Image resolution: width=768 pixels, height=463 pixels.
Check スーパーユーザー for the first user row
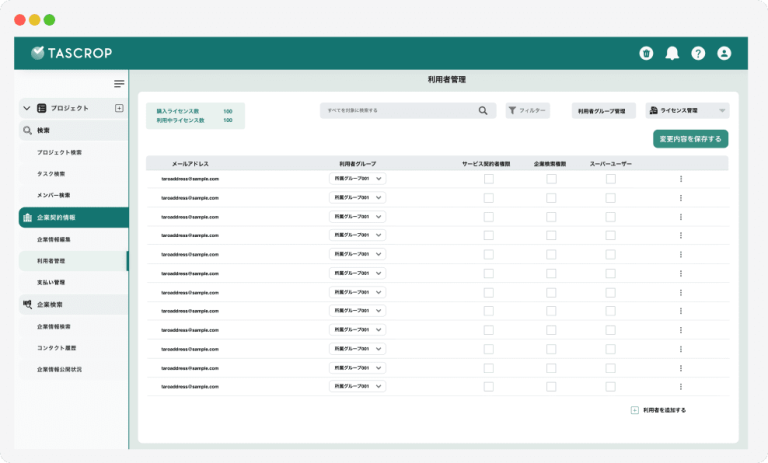(610, 179)
